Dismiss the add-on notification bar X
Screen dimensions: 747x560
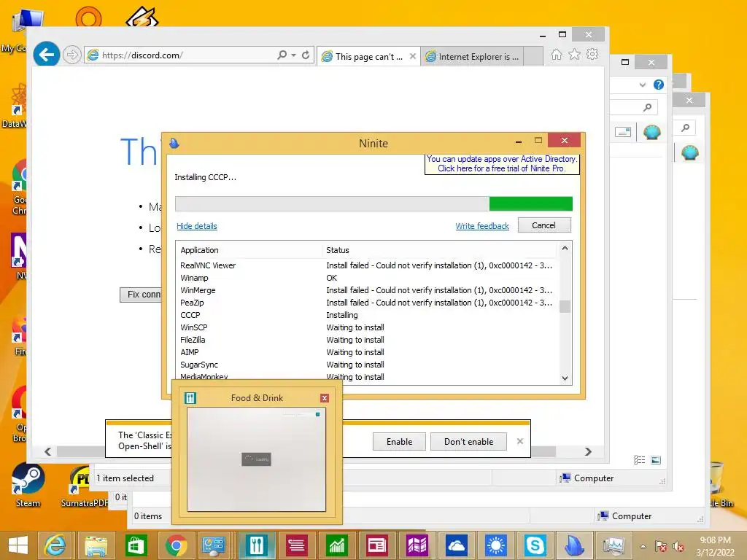(519, 441)
